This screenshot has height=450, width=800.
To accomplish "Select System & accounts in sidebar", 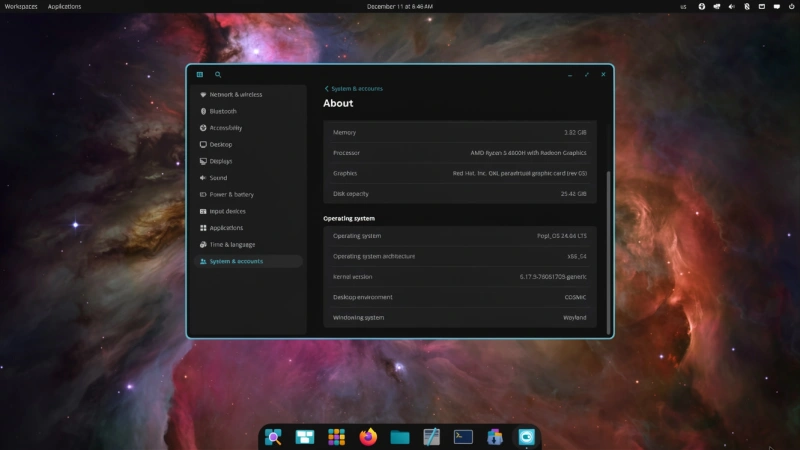I will (x=248, y=261).
